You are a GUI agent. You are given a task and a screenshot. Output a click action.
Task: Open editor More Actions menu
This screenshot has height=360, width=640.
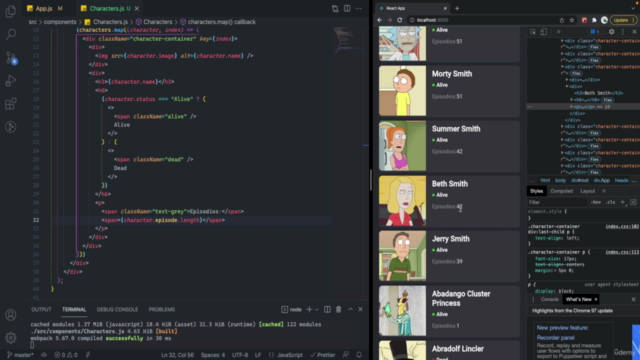click(358, 9)
